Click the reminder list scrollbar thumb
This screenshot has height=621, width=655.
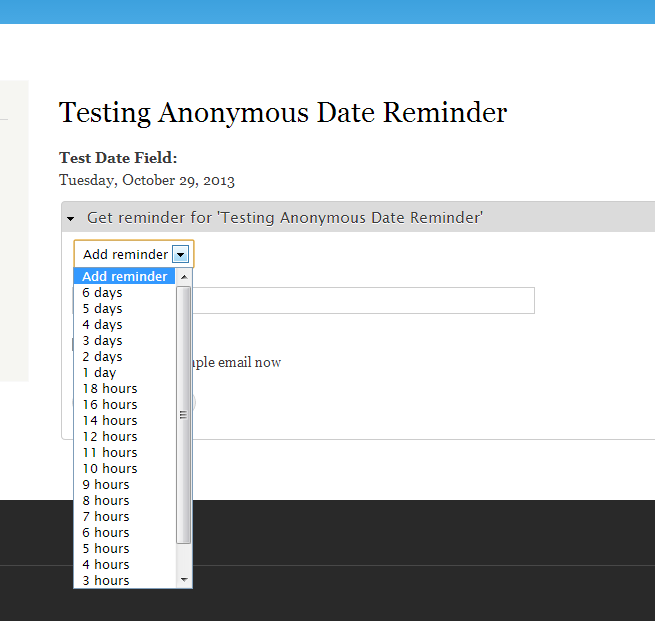183,414
